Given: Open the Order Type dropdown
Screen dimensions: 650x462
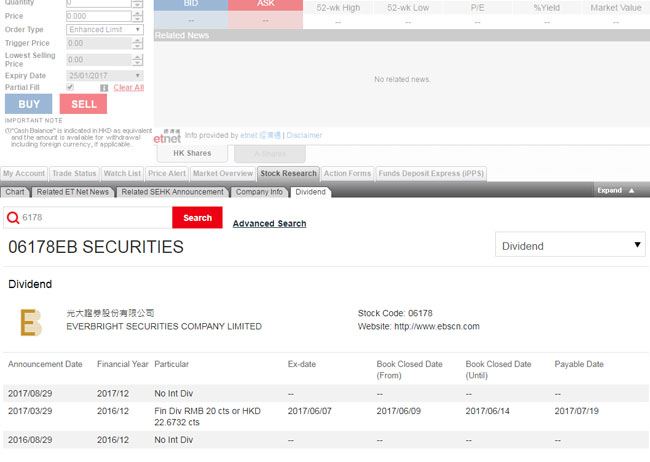Looking at the screenshot, I should (x=105, y=29).
